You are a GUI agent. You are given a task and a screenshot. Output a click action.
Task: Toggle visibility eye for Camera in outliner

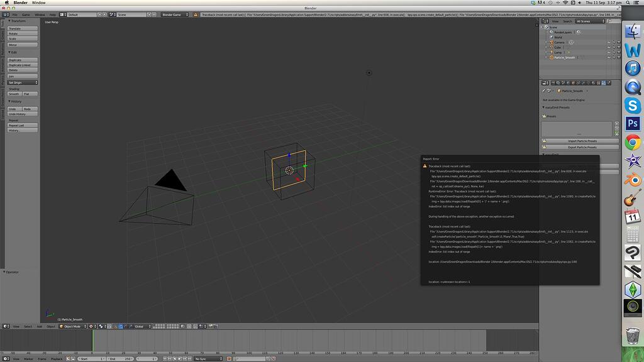[x=609, y=42]
